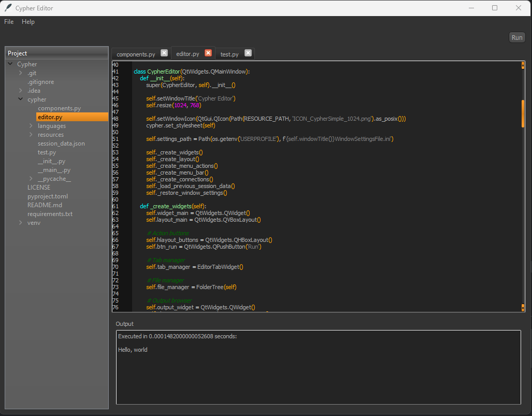Switch to the components.py tab

click(136, 54)
